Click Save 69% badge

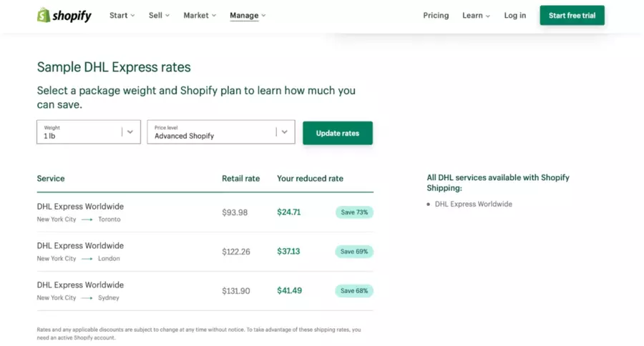pyautogui.click(x=354, y=252)
